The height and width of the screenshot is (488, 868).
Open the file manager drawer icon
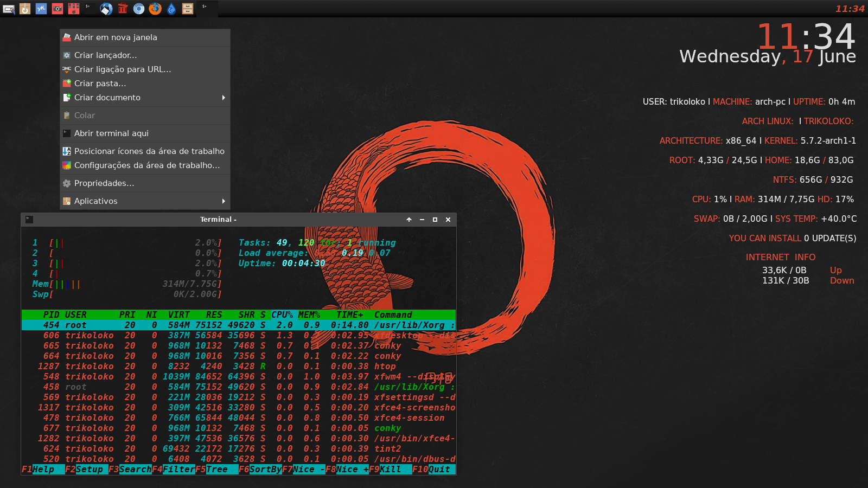188,9
